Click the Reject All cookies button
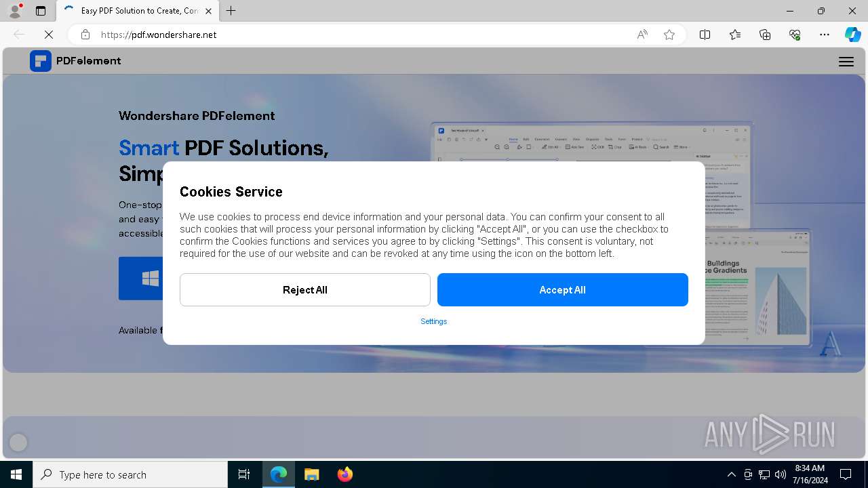The width and height of the screenshot is (868, 488). 304,289
